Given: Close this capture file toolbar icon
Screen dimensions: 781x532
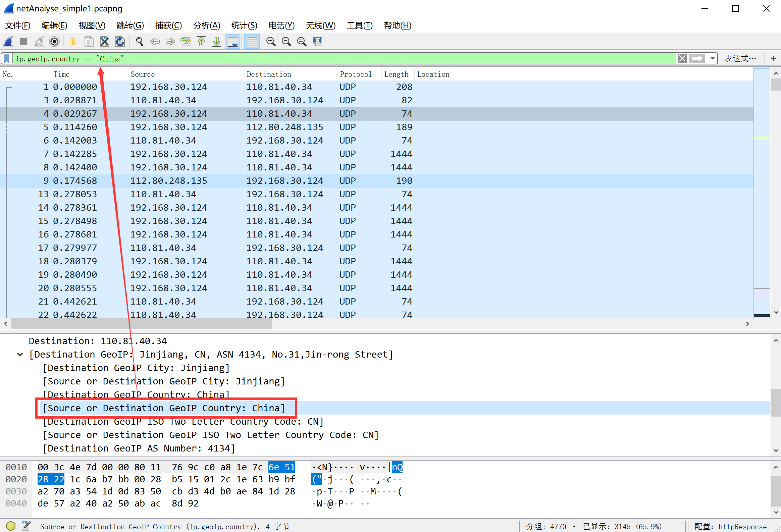Looking at the screenshot, I should coord(105,42).
